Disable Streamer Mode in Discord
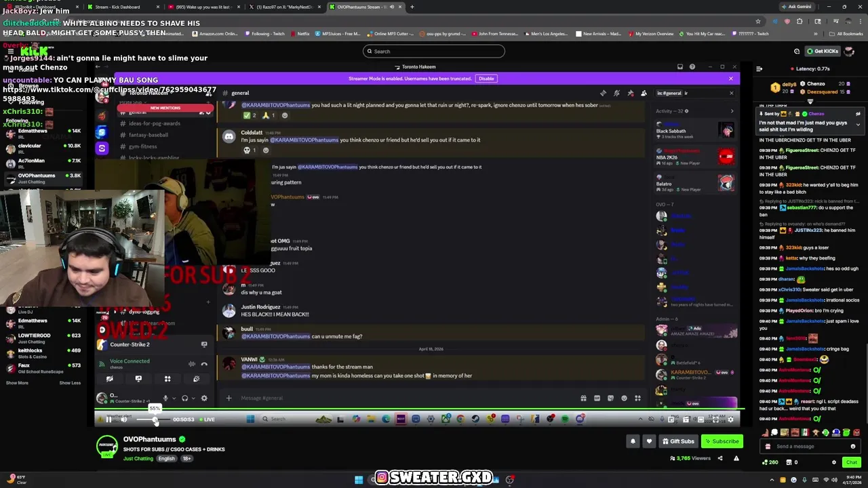Viewport: 868px width, 488px height. pos(486,79)
